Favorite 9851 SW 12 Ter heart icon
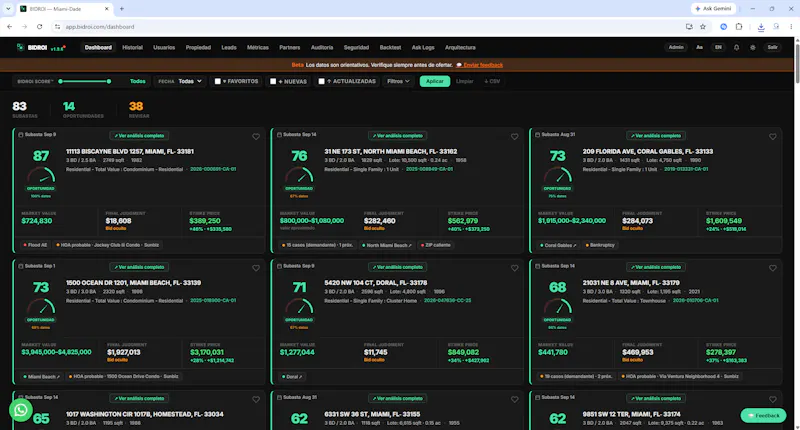Screen dimensions: 800x430 772,399
